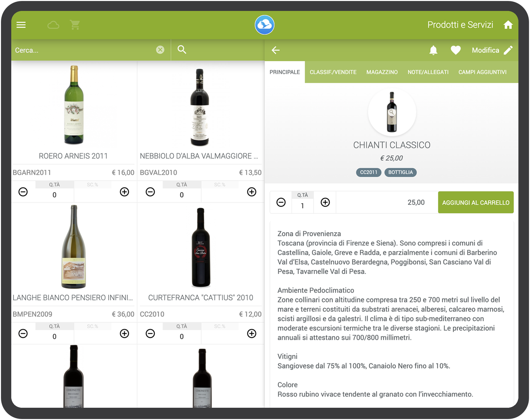Decrease quantity for BGVAL2010
Screen dimensions: 530x420
click(150, 192)
